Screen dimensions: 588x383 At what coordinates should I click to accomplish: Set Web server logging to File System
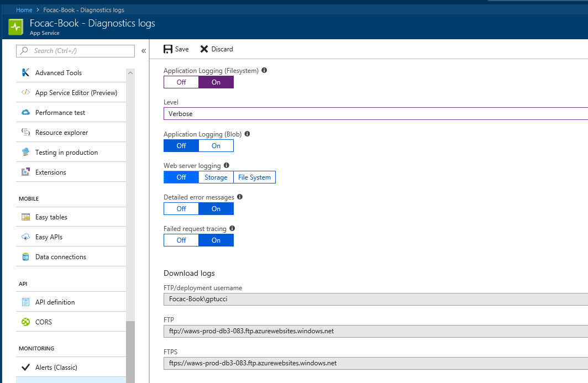click(254, 177)
